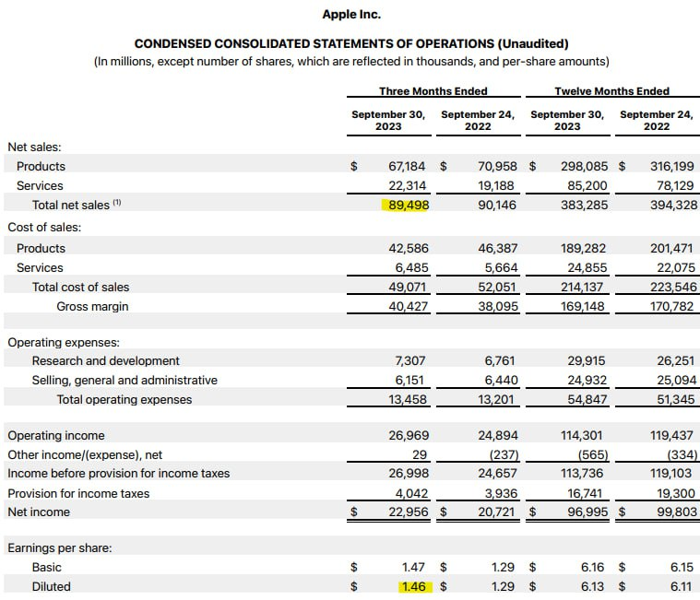Viewport: 700px width, 600px height.
Task: Click Other income/(expense), net label
Action: coord(85,455)
